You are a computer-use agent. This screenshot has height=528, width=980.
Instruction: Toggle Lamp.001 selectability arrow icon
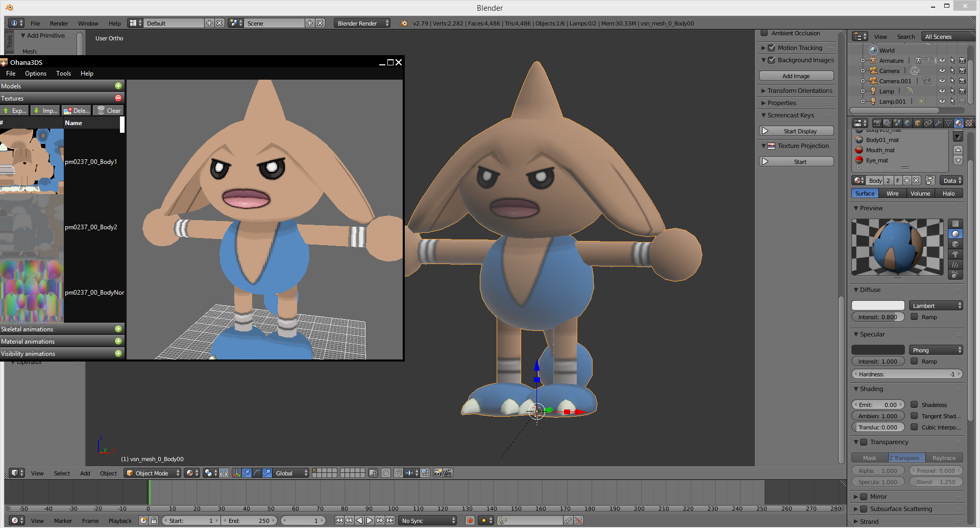952,101
